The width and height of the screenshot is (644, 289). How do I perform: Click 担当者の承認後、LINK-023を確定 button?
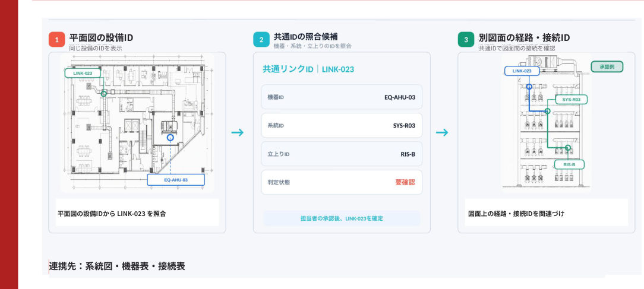click(x=342, y=218)
